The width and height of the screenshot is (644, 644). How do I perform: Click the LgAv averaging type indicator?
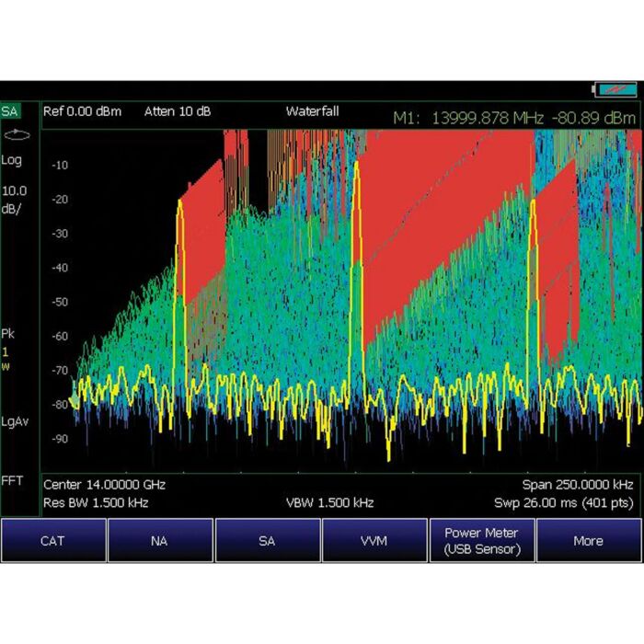tap(15, 420)
